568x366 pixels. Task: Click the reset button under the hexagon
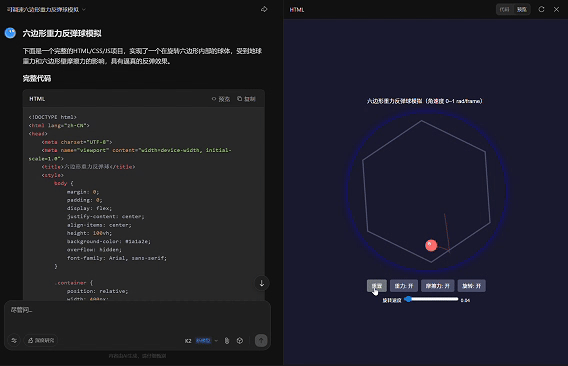point(377,286)
